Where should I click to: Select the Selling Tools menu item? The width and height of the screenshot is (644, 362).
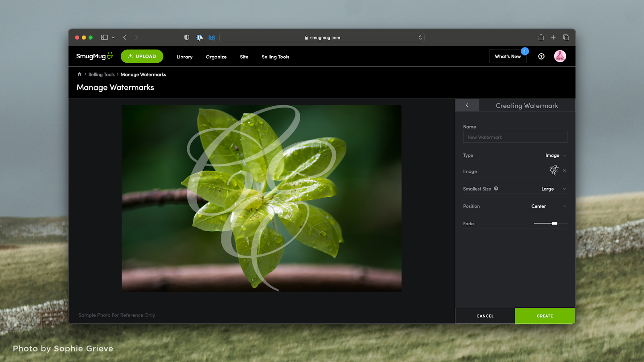point(275,57)
